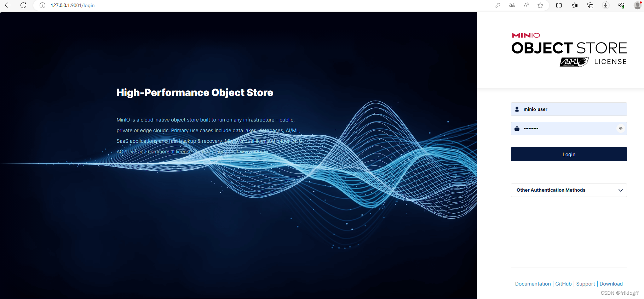Add this page to favorites star
The height and width of the screenshot is (299, 644).
pyautogui.click(x=540, y=5)
